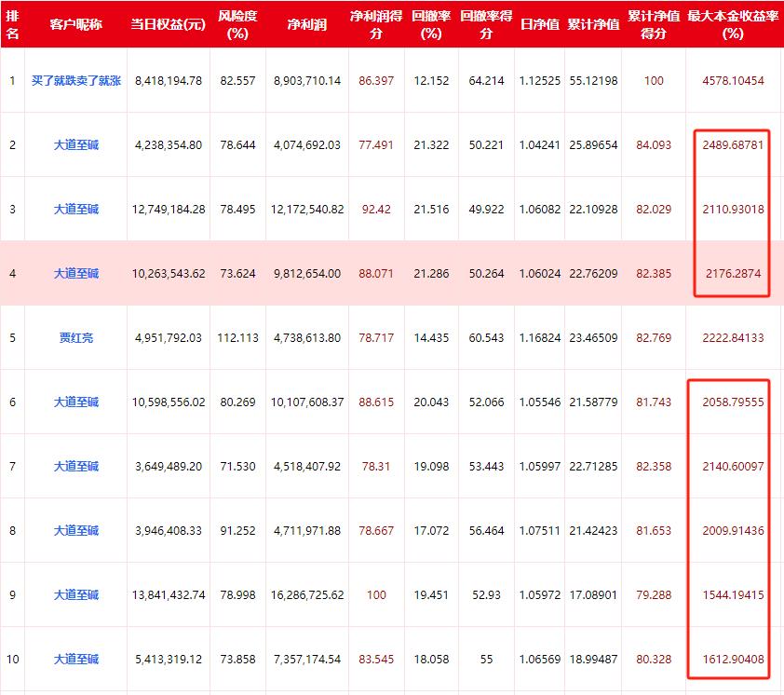The height and width of the screenshot is (695, 784).
Task: Open the 买了就跌卖了就涨 customer link
Action: (x=76, y=80)
